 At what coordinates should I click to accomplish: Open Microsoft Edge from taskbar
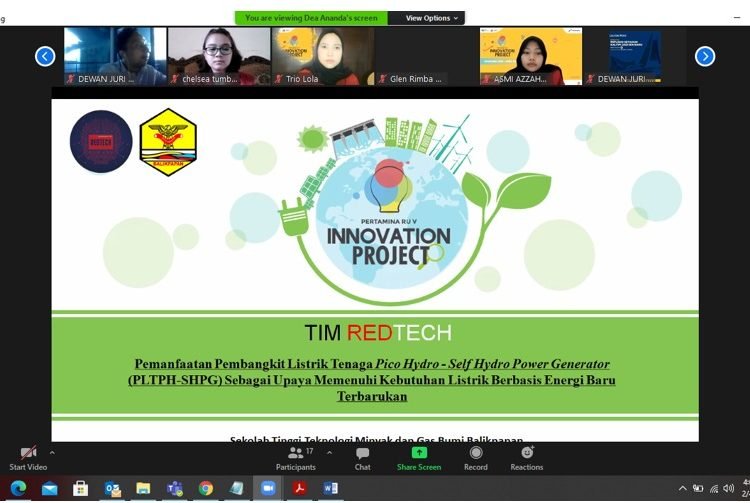click(x=19, y=488)
